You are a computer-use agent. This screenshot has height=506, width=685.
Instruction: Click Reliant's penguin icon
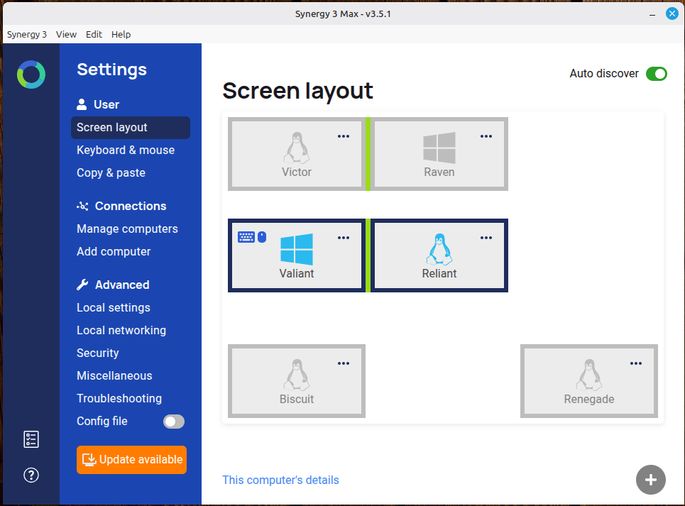tap(439, 249)
